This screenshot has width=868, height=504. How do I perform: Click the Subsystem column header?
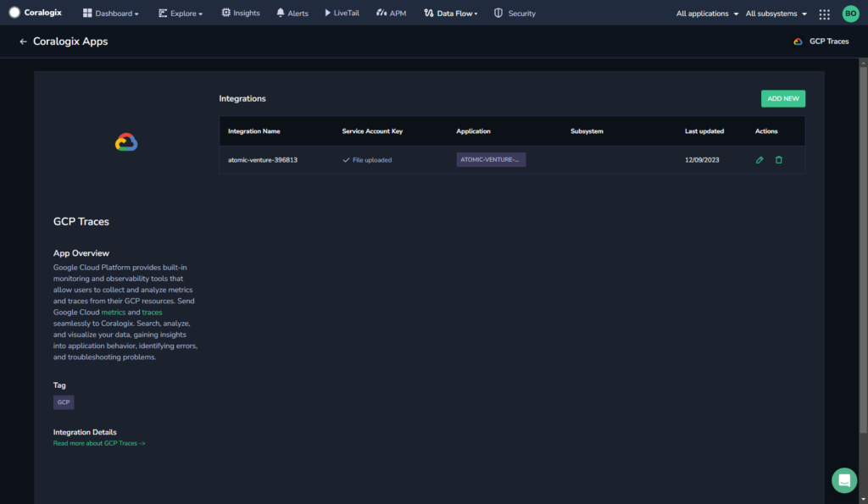point(587,131)
